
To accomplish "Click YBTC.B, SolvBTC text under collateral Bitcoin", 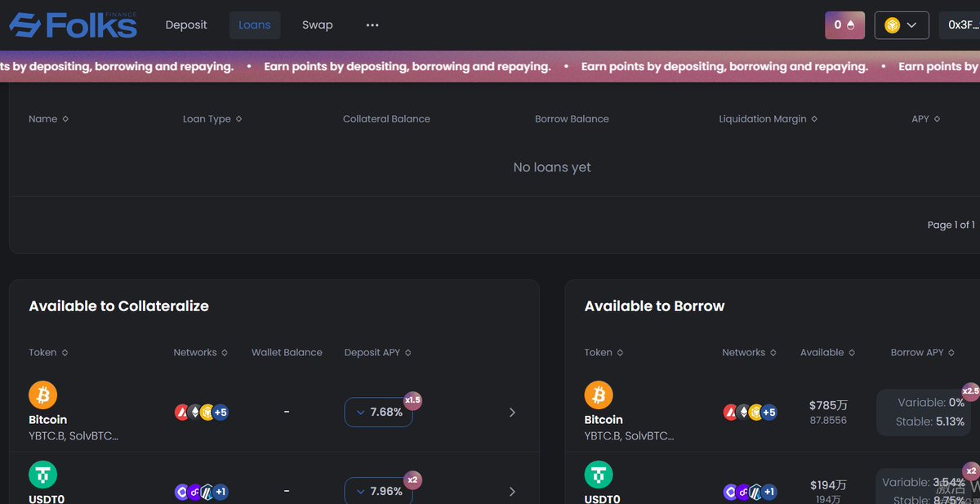I will click(73, 436).
